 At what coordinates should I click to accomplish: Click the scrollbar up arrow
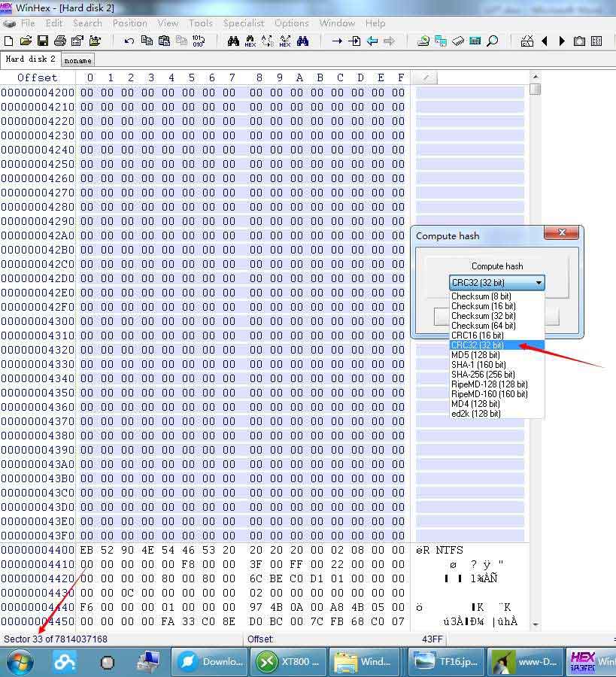click(x=536, y=77)
